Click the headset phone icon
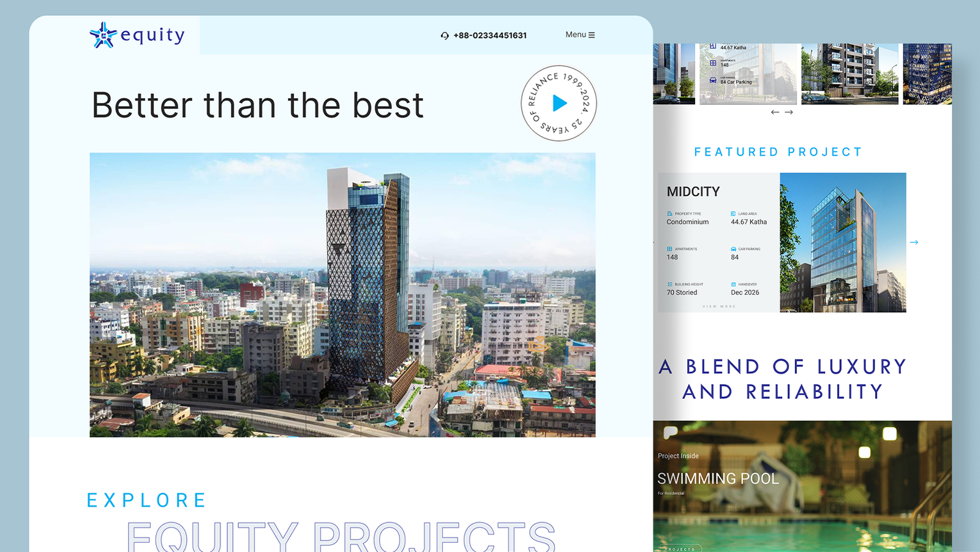Viewport: 980px width, 552px height. click(x=445, y=36)
